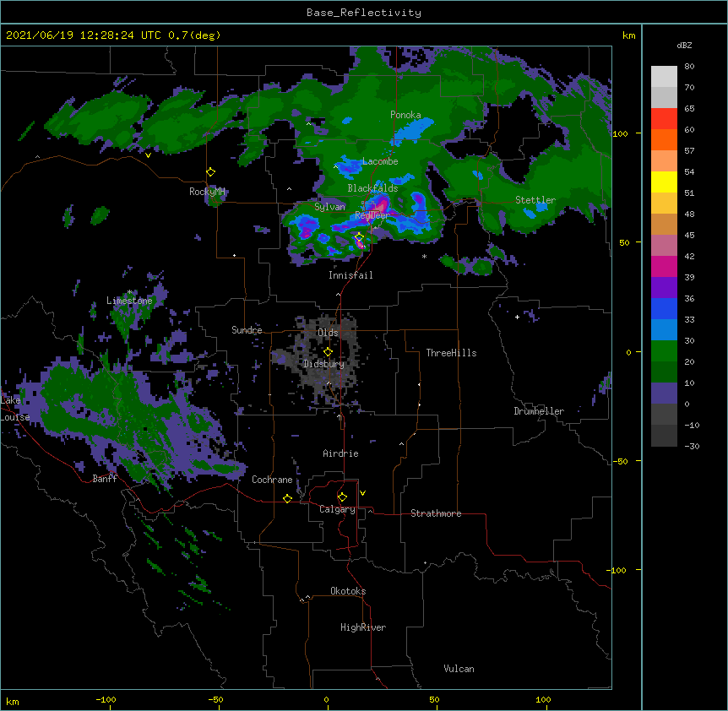Screen dimensions: 728x711
Task: Click the Airdrie label
Action: click(x=341, y=453)
